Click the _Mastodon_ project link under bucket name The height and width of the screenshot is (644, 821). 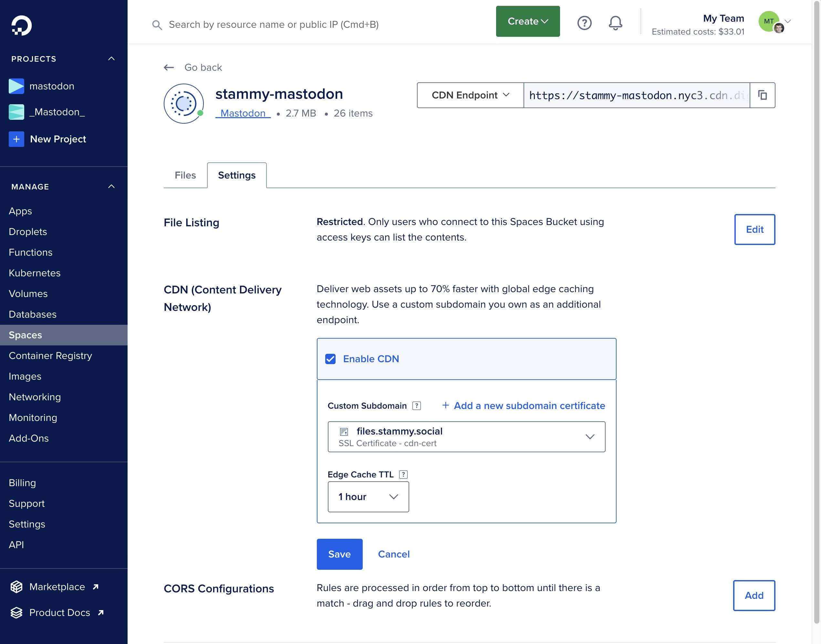[243, 113]
